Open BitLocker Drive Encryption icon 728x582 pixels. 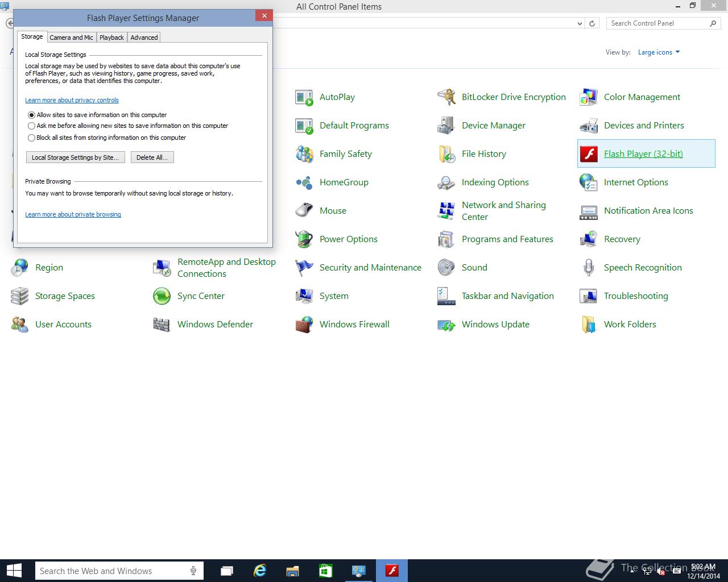click(x=446, y=97)
